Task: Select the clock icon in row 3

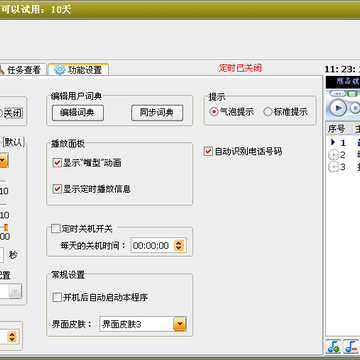Action: point(333,167)
